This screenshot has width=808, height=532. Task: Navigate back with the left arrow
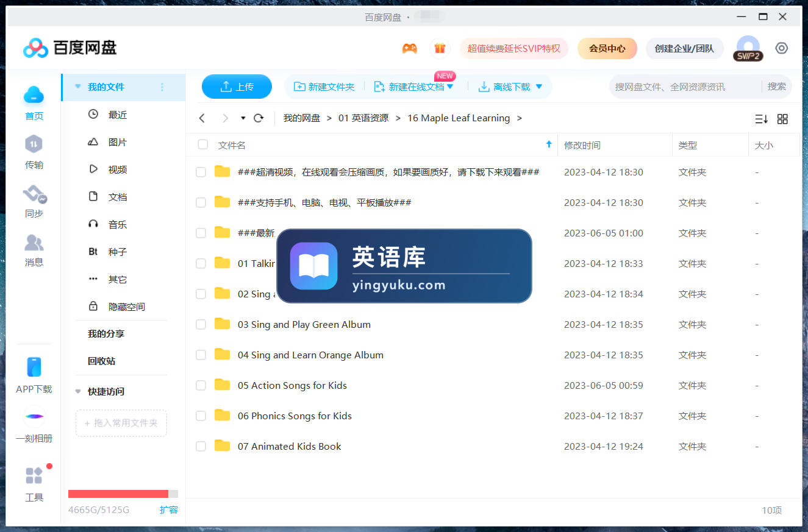point(202,118)
